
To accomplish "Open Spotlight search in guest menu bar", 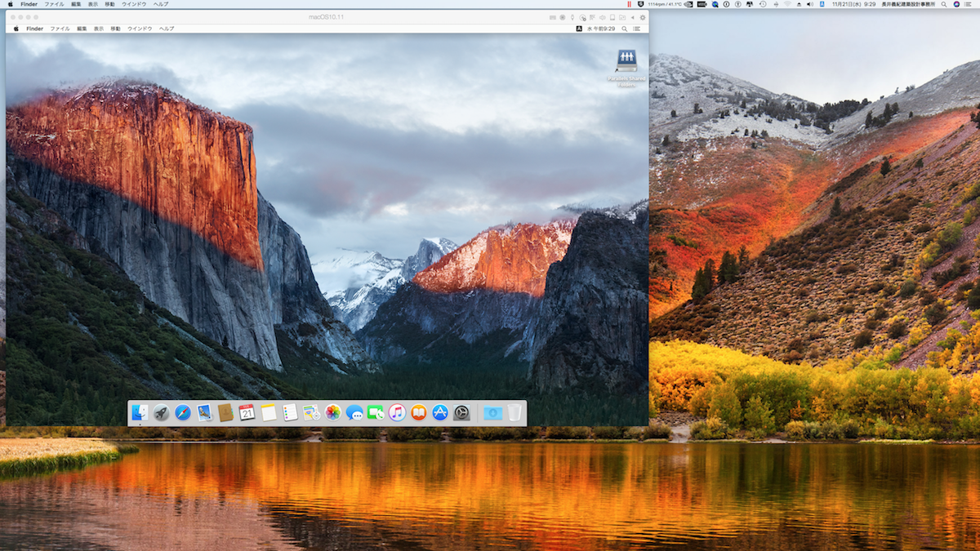I will (x=625, y=29).
